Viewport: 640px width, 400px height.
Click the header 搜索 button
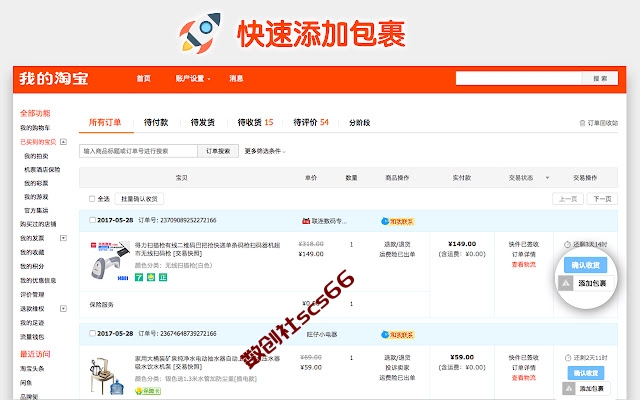(600, 78)
